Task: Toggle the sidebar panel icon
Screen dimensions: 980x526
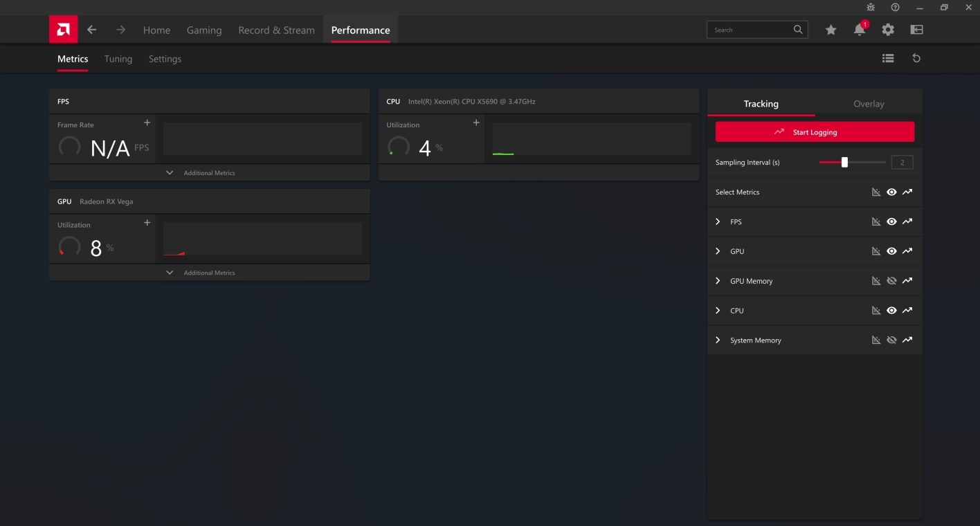Action: click(x=916, y=30)
